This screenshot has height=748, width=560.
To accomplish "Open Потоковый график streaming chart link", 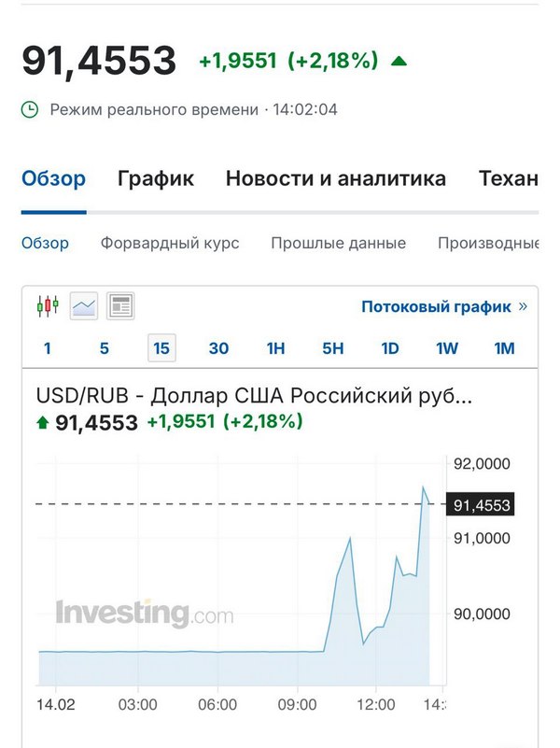I will (x=444, y=306).
